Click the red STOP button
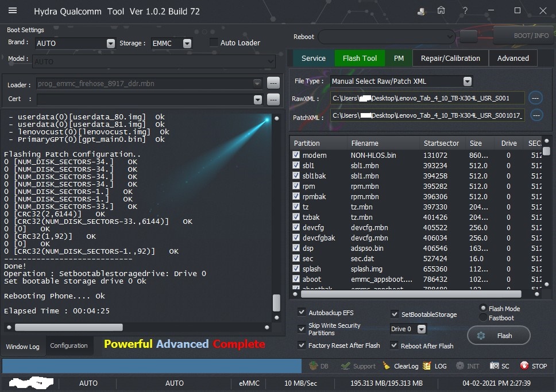This screenshot has height=392, width=556. point(533,366)
